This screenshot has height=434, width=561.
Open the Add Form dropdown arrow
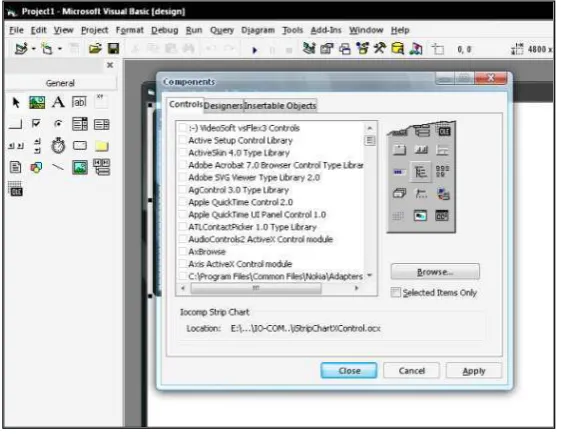pyautogui.click(x=60, y=49)
